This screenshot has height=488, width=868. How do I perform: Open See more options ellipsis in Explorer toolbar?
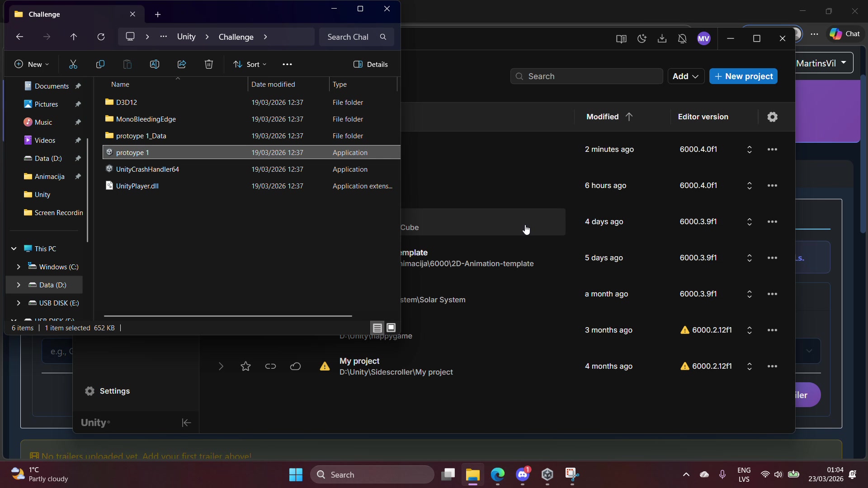(x=287, y=64)
